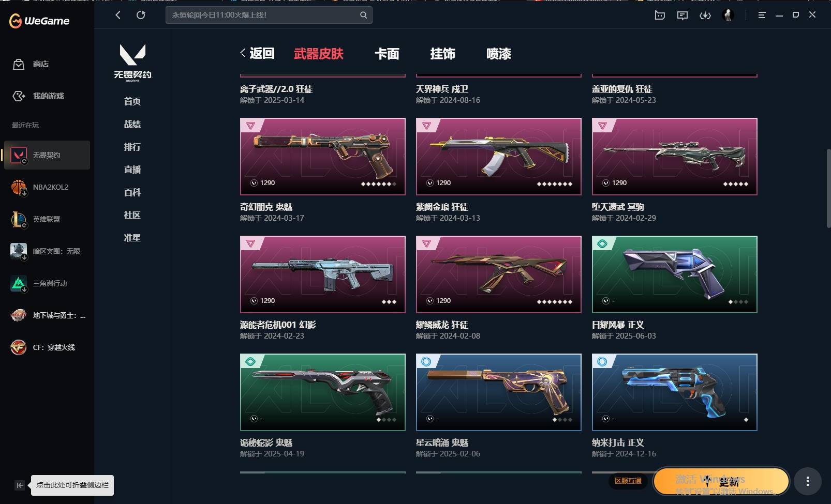Collapse the sidebar with arrow icon

tap(19, 485)
